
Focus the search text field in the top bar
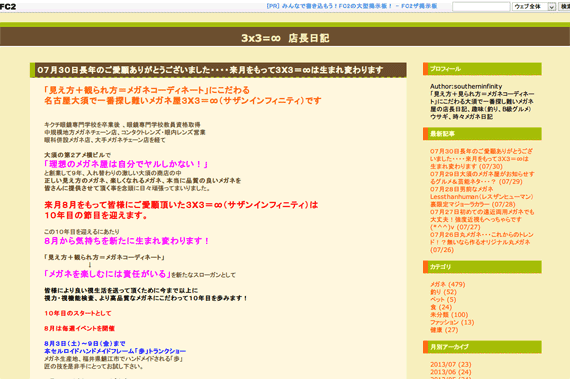pyautogui.click(x=481, y=7)
